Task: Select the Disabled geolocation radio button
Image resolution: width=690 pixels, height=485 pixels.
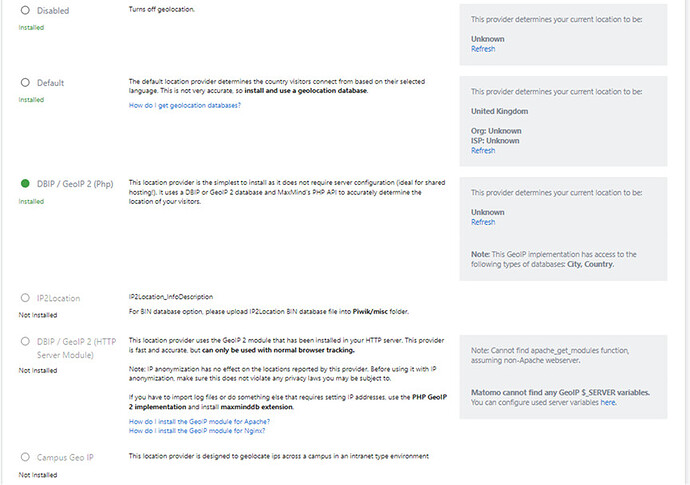Action: pyautogui.click(x=25, y=10)
